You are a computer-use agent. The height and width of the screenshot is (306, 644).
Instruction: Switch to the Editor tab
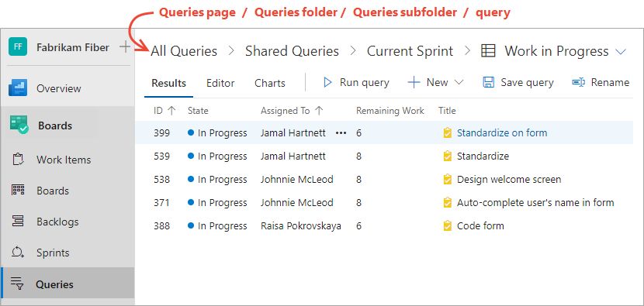tap(220, 83)
